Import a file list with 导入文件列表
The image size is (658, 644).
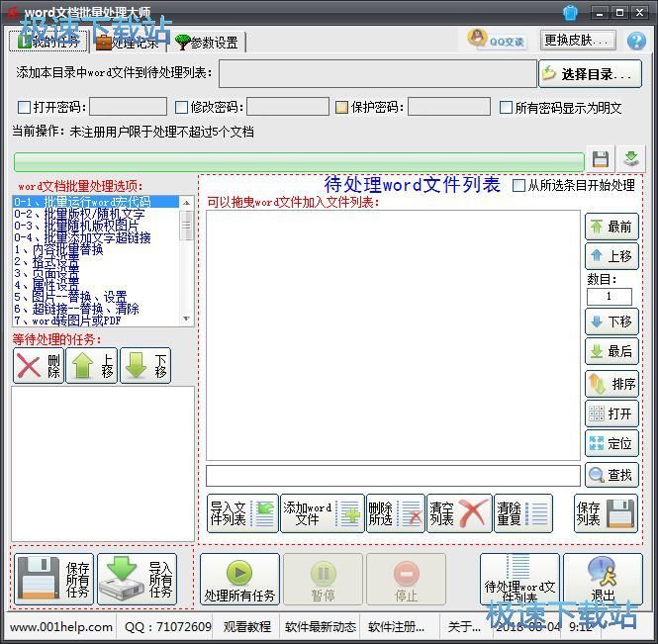(x=242, y=513)
